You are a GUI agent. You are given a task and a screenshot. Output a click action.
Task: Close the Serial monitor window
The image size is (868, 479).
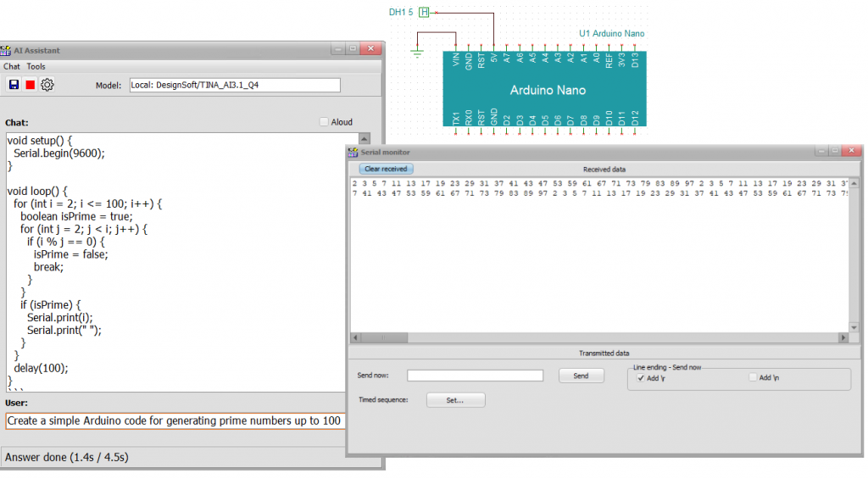[851, 151]
